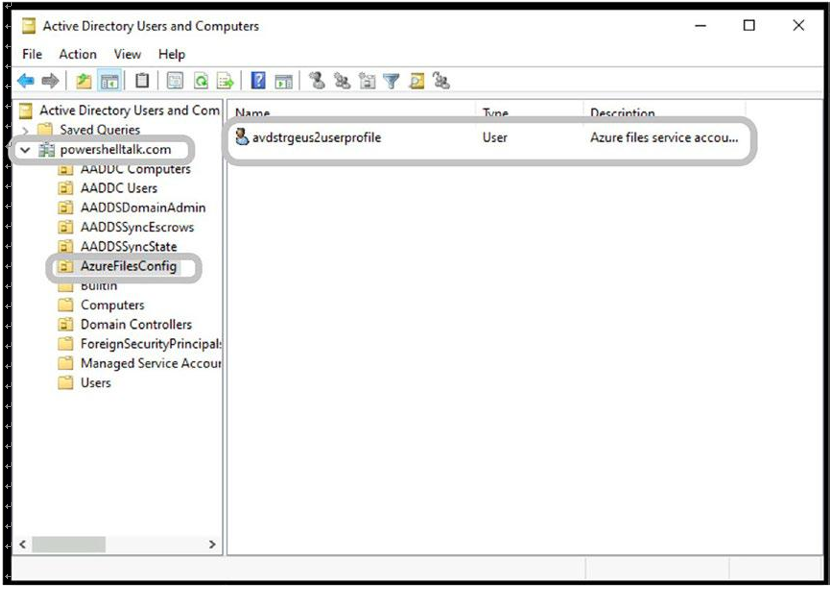Create a new organizational unit toolbar icon
The width and height of the screenshot is (834, 589).
click(x=367, y=81)
